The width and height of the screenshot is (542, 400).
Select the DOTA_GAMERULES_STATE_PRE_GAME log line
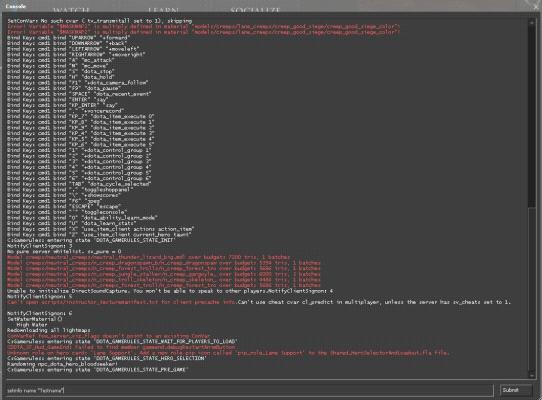pos(97,370)
